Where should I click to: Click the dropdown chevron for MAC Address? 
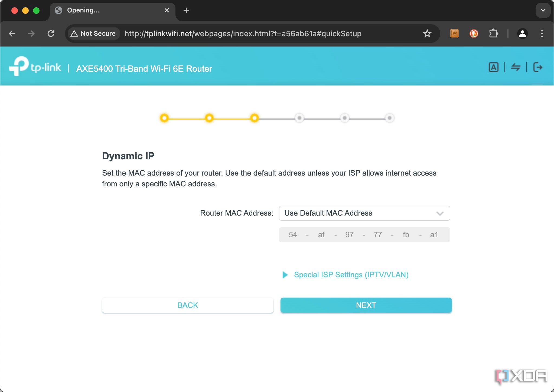click(440, 213)
